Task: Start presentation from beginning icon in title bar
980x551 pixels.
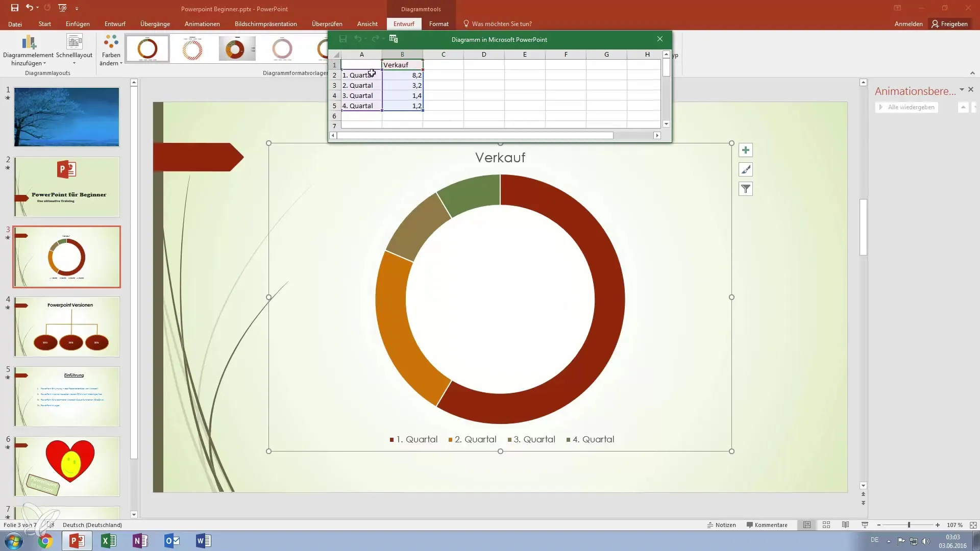Action: tap(62, 8)
